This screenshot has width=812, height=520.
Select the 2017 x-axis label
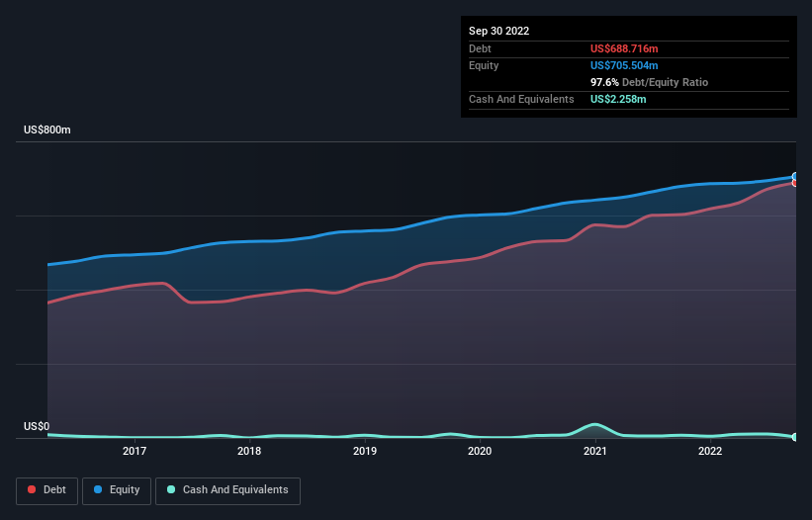[135, 451]
